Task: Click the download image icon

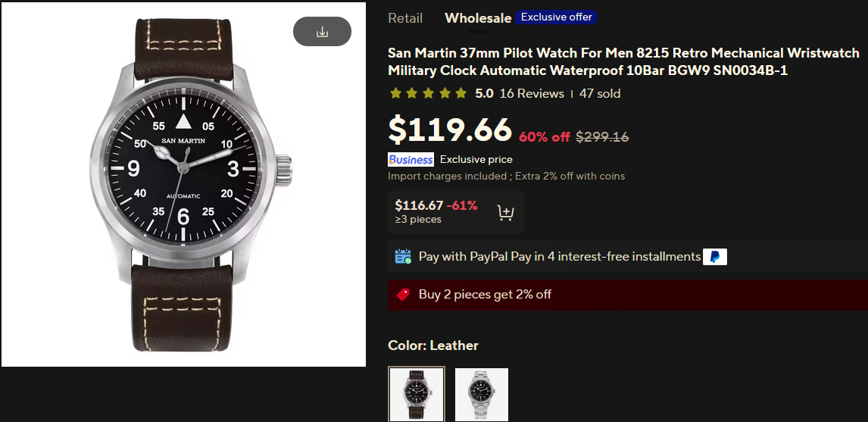Action: [322, 32]
